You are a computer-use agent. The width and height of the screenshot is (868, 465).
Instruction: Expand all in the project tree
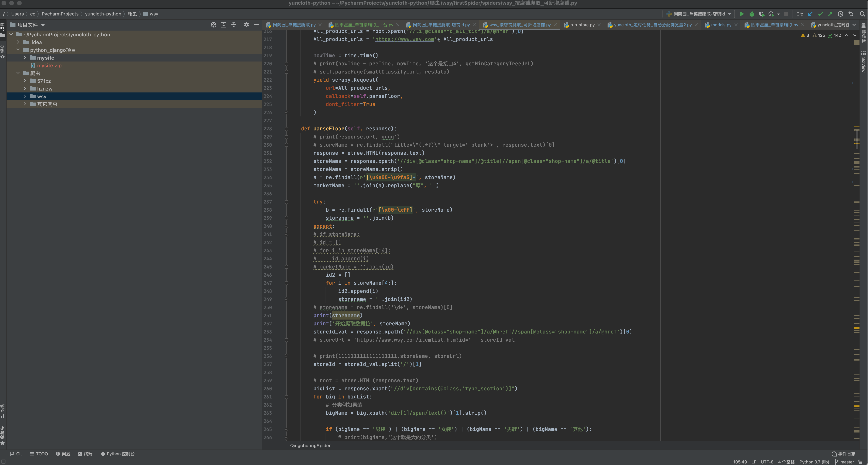click(x=223, y=25)
